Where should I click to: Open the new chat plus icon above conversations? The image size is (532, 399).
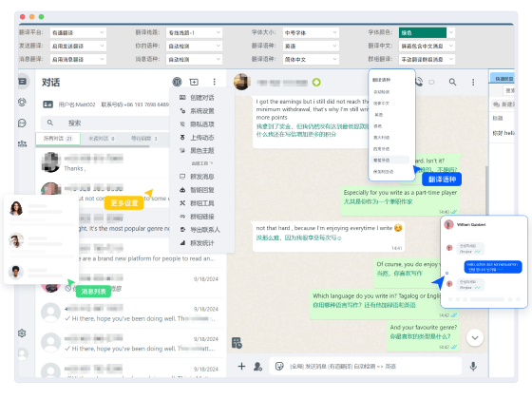coord(194,82)
